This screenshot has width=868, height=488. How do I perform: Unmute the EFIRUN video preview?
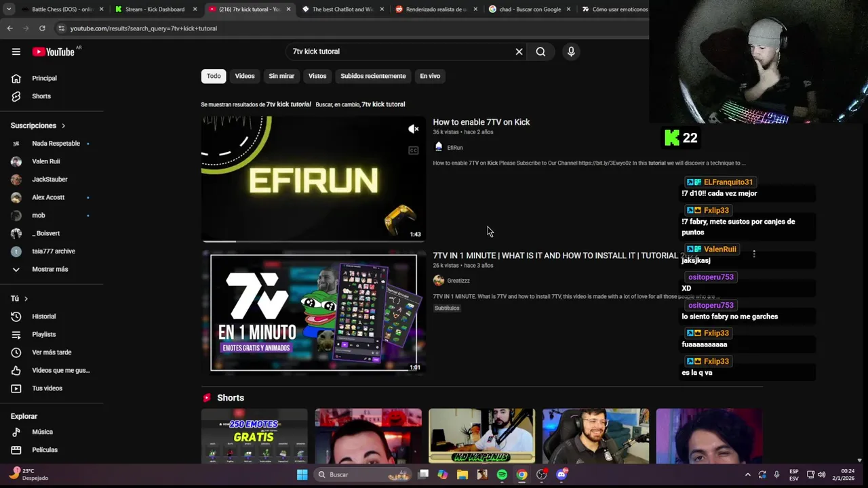[414, 129]
